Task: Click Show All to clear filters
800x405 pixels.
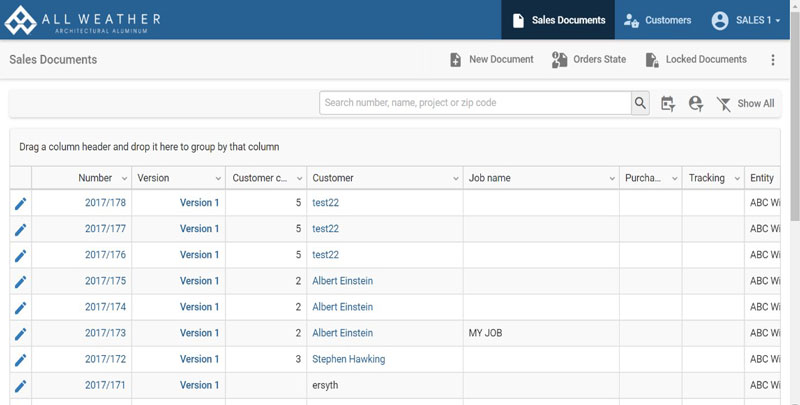Action: pyautogui.click(x=745, y=103)
